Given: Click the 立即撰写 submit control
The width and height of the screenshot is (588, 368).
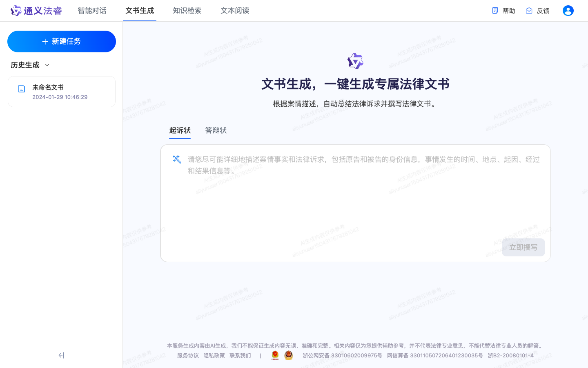Looking at the screenshot, I should coord(523,247).
